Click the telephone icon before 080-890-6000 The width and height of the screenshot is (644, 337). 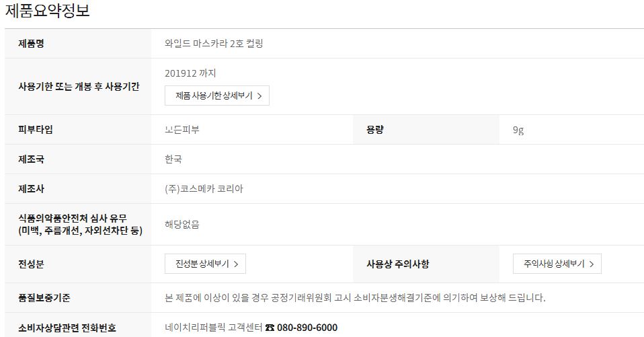[x=270, y=328]
